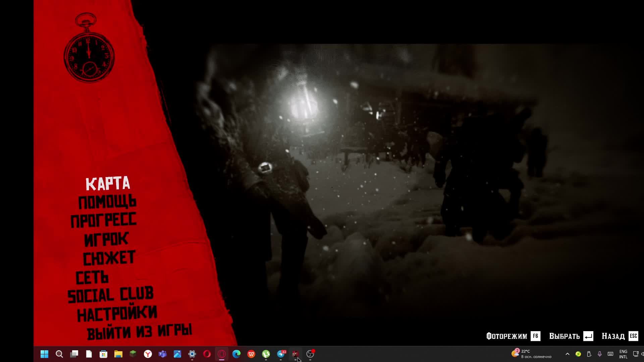Screen dimensions: 644x362
Task: Open the Игрок menu entry
Action: (x=106, y=239)
